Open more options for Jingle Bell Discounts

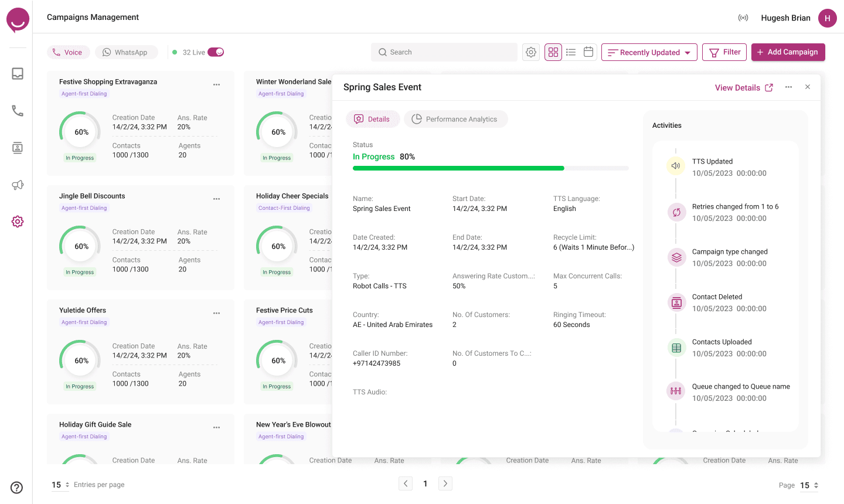pyautogui.click(x=216, y=199)
